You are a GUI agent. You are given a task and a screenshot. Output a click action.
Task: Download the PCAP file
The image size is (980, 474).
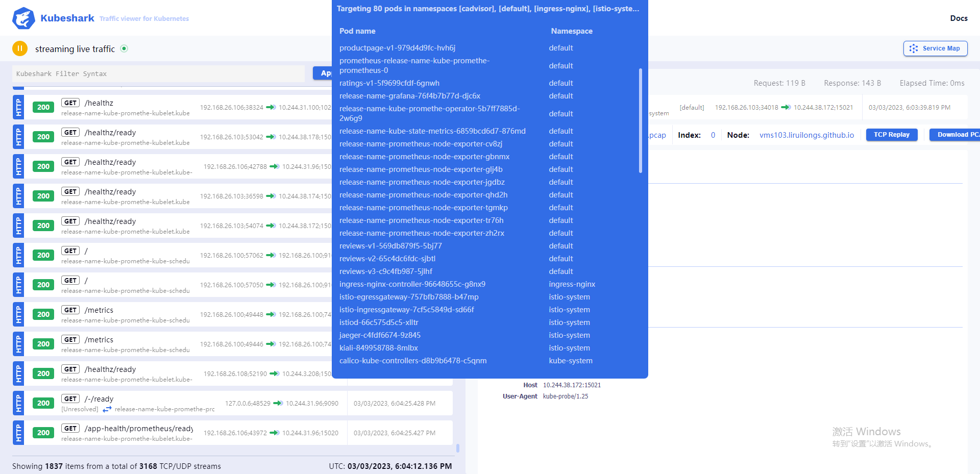click(x=955, y=135)
